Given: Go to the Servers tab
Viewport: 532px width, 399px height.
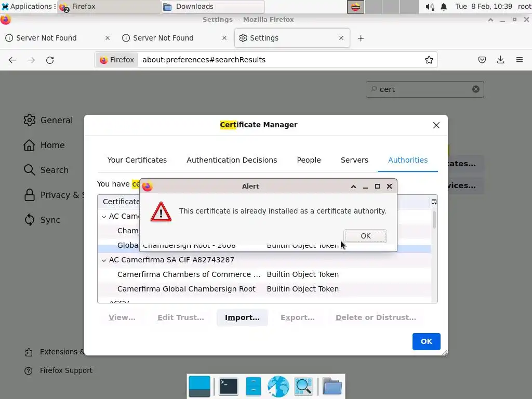Looking at the screenshot, I should pyautogui.click(x=354, y=160).
